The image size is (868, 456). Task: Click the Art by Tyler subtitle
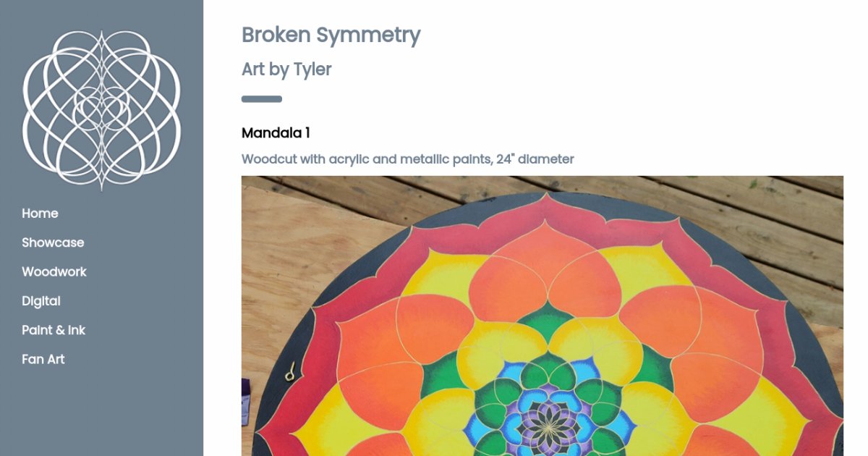tap(286, 69)
